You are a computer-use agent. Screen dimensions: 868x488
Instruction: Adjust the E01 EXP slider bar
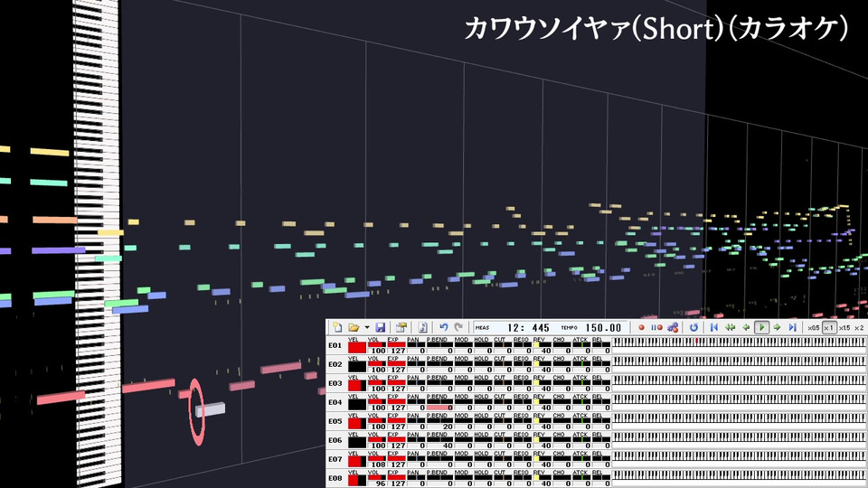pos(396,344)
